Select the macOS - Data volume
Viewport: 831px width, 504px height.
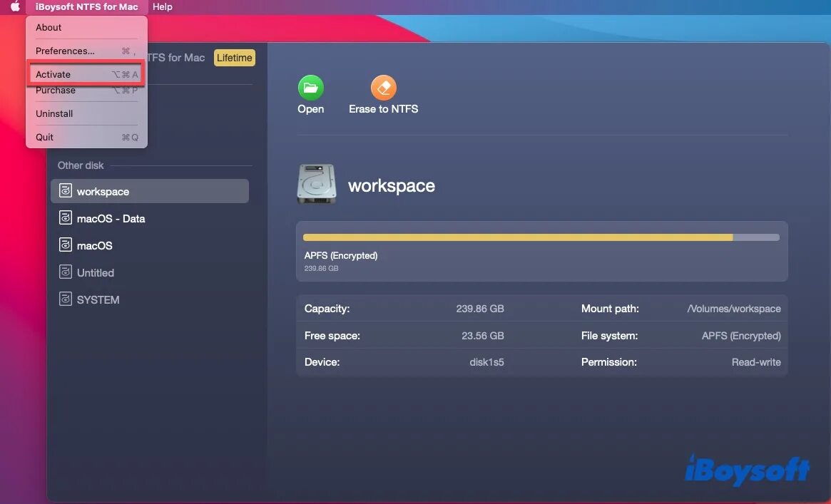150,218
